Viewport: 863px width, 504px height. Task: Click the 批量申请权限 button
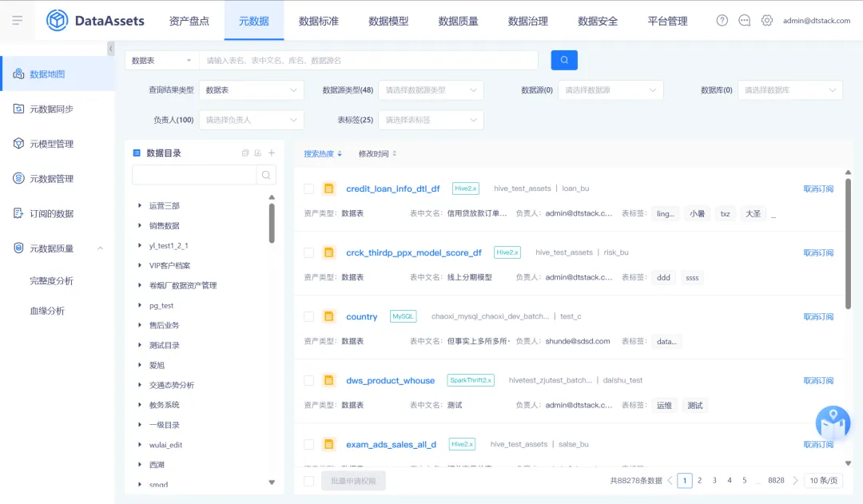[x=352, y=480]
